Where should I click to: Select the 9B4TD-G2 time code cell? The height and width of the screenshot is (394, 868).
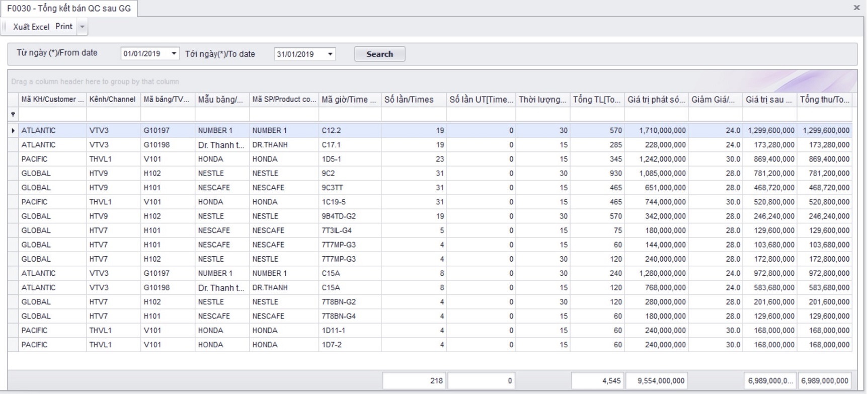click(x=350, y=216)
